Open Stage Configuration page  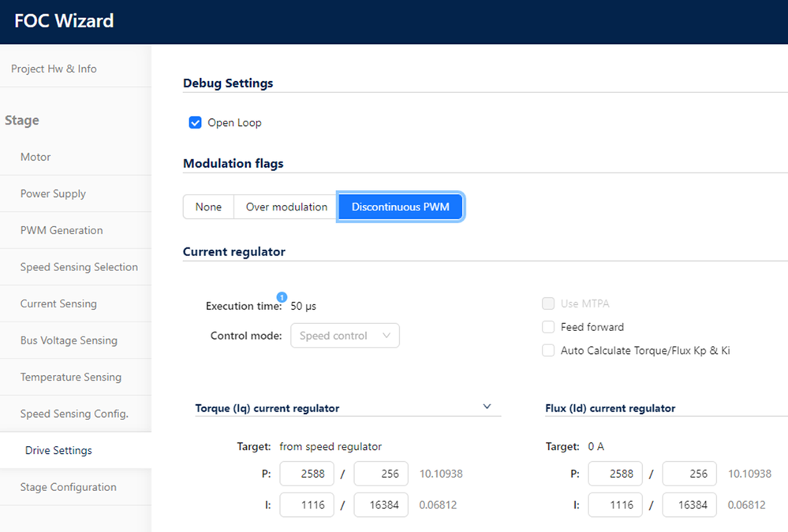pyautogui.click(x=68, y=487)
